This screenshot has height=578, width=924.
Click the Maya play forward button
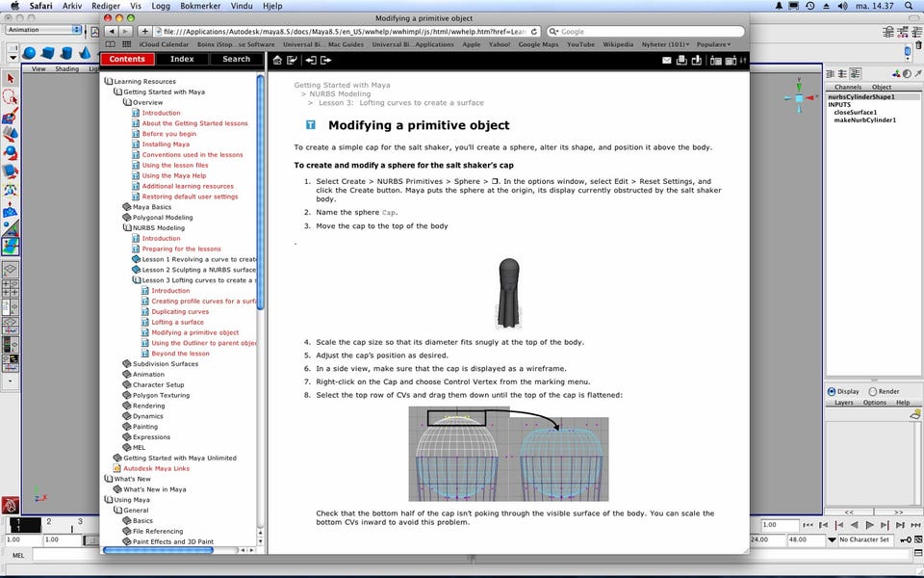[x=870, y=525]
